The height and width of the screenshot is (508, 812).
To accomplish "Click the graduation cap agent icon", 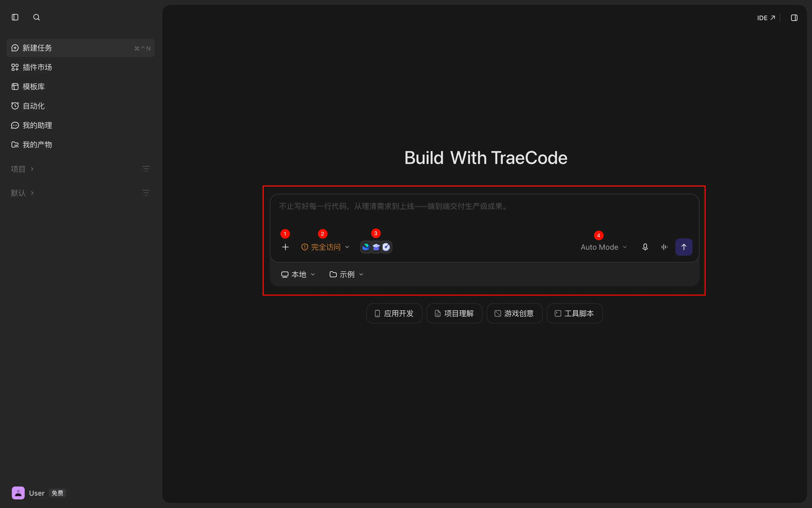I will coord(376,247).
